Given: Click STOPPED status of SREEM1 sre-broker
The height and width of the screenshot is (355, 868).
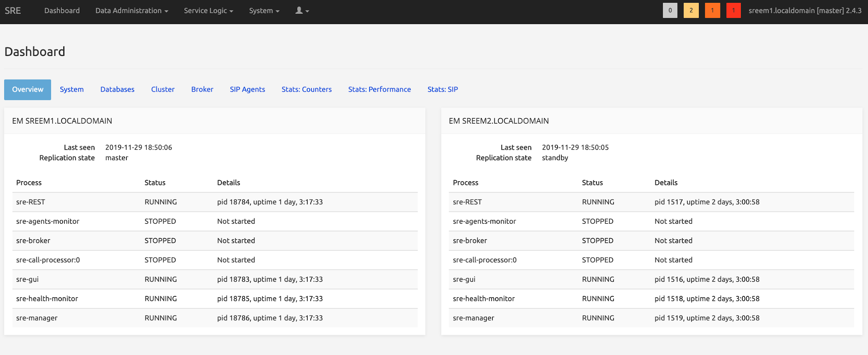Looking at the screenshot, I should [160, 241].
